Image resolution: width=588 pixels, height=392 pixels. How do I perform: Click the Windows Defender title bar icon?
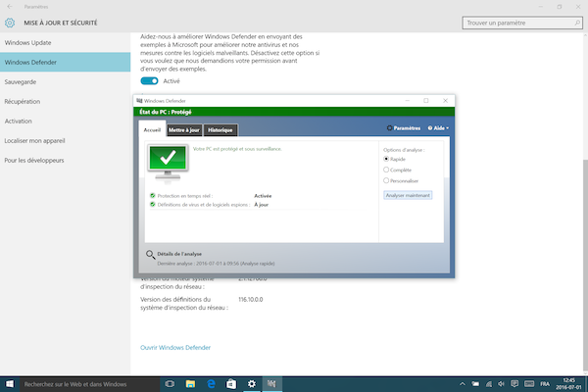[139, 101]
